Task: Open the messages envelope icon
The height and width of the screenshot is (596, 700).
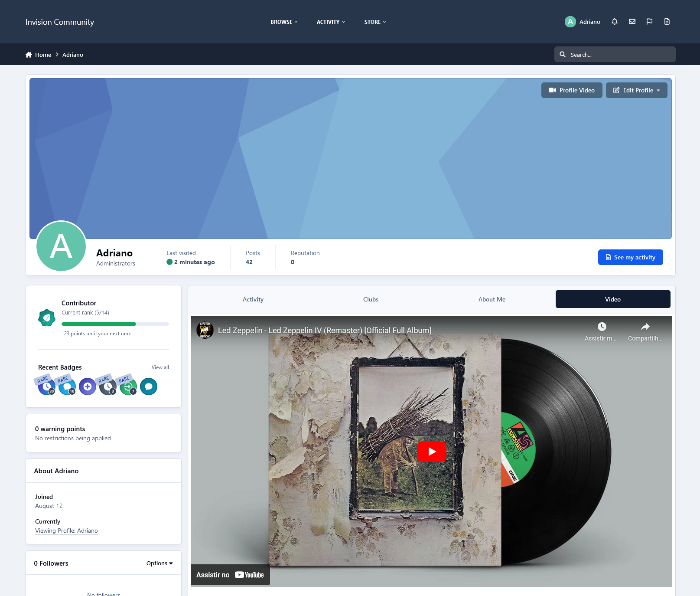Action: [632, 22]
